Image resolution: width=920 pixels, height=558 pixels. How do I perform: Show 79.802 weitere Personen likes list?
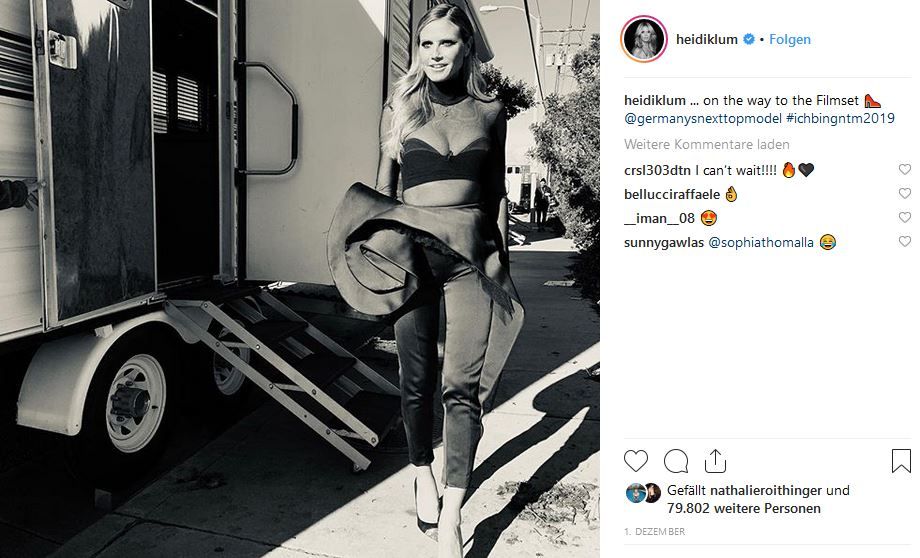[x=743, y=509]
